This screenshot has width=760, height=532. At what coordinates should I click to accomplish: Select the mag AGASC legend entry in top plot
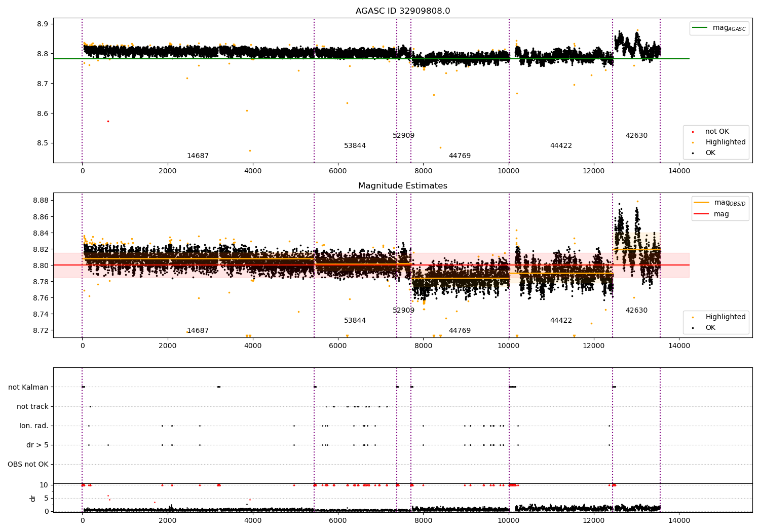tap(719, 28)
